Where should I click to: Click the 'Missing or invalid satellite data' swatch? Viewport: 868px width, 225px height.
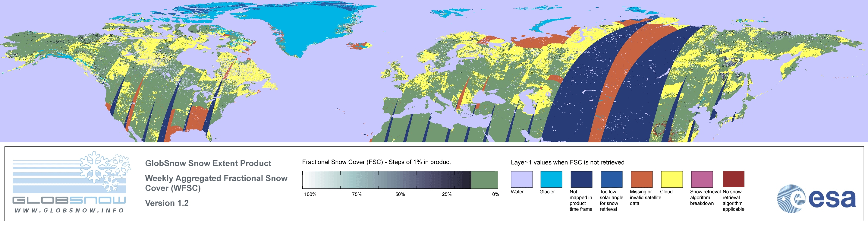(642, 179)
